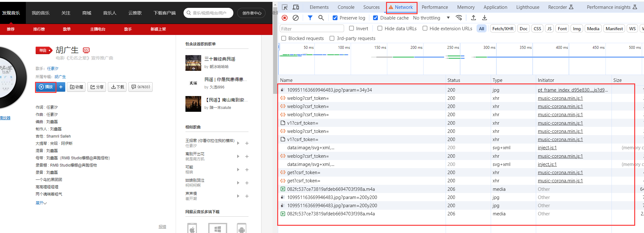Click the 下载 download button
The image size is (644, 233).
click(117, 87)
